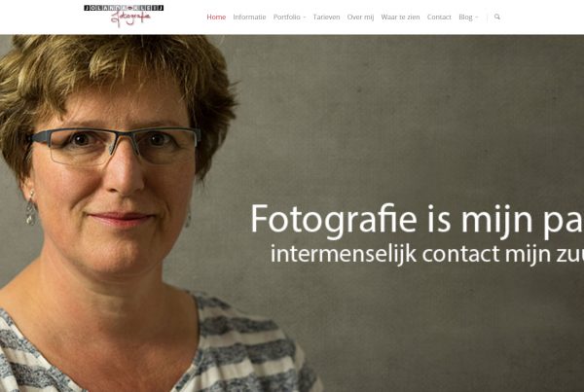Screen dimensions: 584x392
Task: Open the Portfolio menu
Action: point(287,18)
